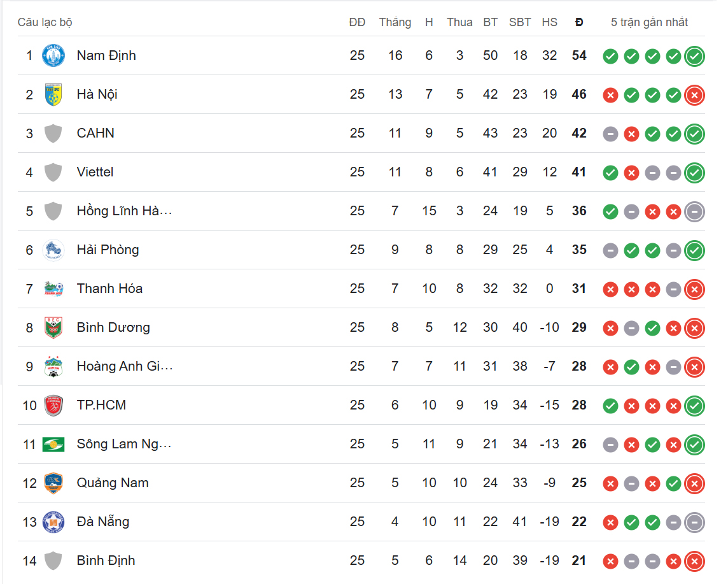Click the Đà Nẵng team logo
The width and height of the screenshot is (728, 584).
point(53,522)
